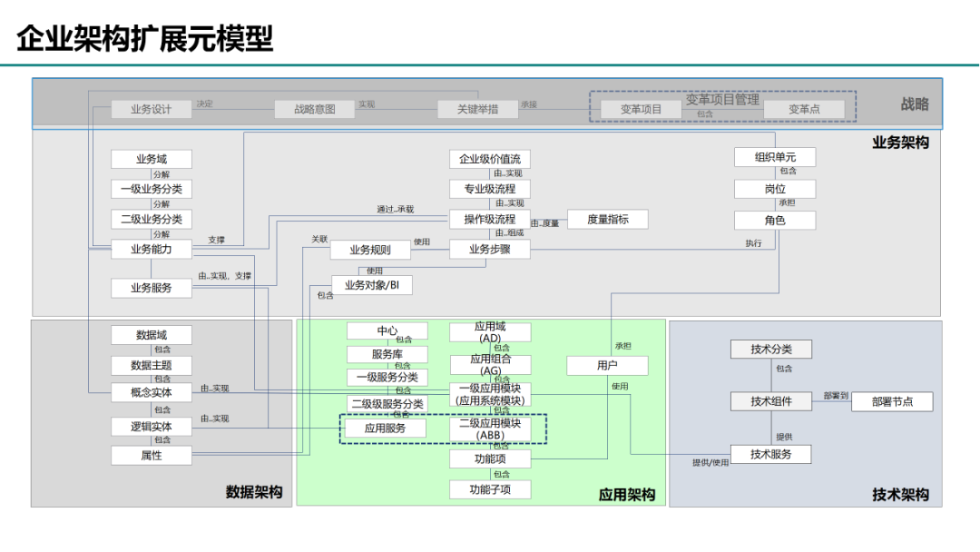This screenshot has height=552, width=980.
Task: Click the 数据域 box
Action: pos(152,335)
